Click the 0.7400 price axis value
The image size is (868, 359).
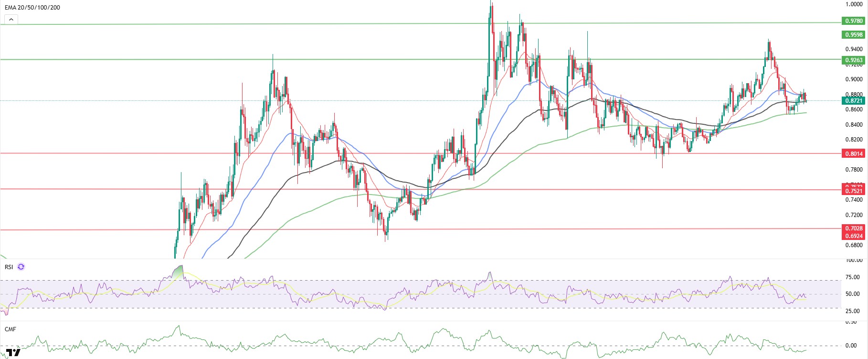854,200
